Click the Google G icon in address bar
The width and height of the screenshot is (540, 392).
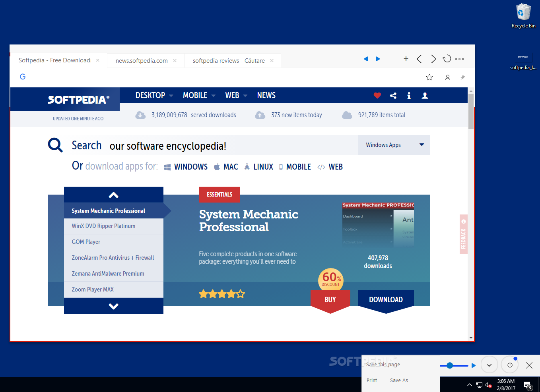point(23,77)
